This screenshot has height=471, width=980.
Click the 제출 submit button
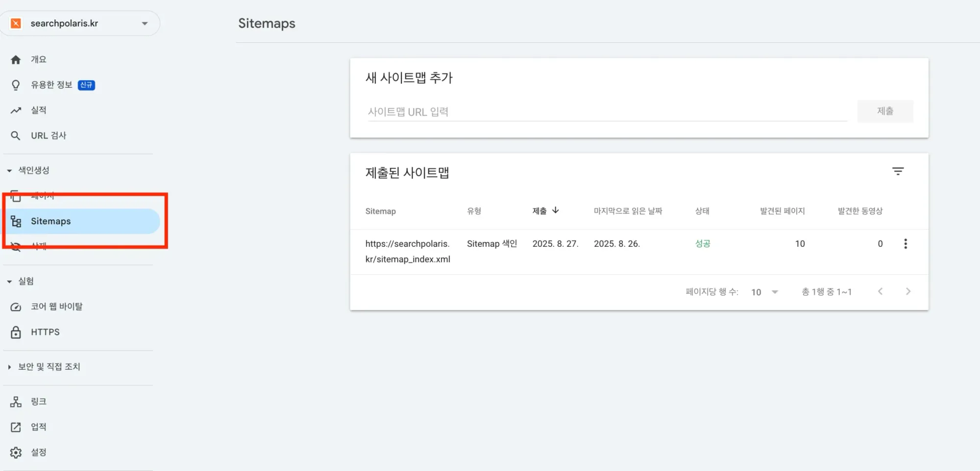pos(885,111)
